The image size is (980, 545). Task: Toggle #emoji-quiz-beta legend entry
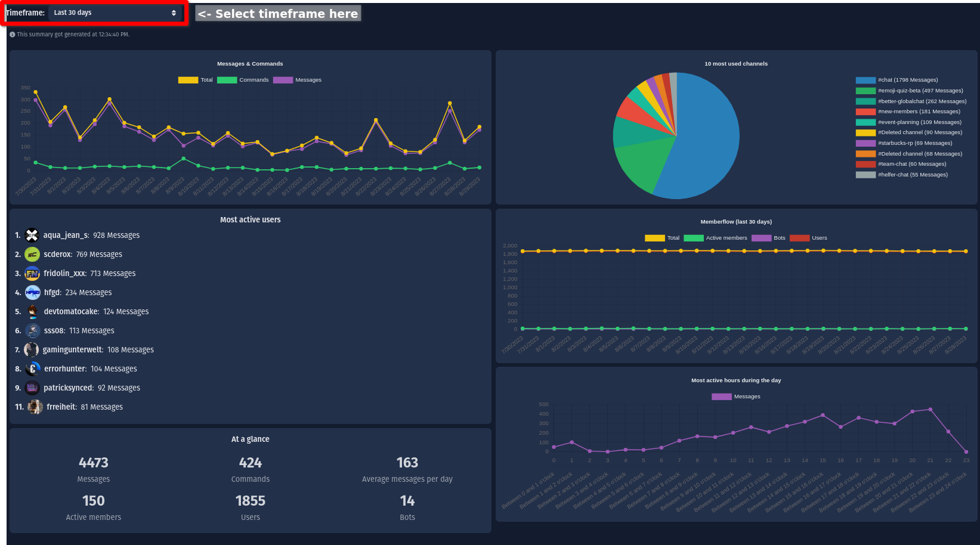[x=909, y=91]
